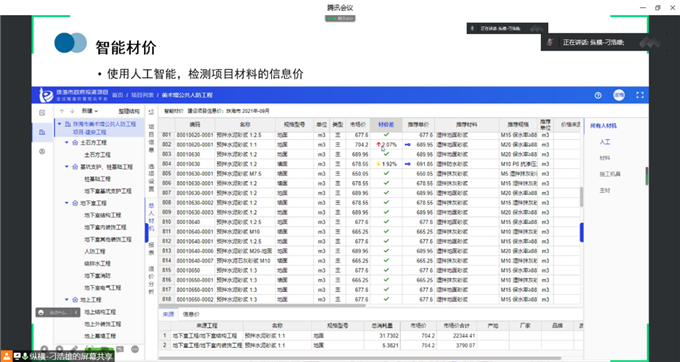This screenshot has width=680, height=362.
Task: Open the 总人材机 vertical tab
Action: pyautogui.click(x=151, y=218)
